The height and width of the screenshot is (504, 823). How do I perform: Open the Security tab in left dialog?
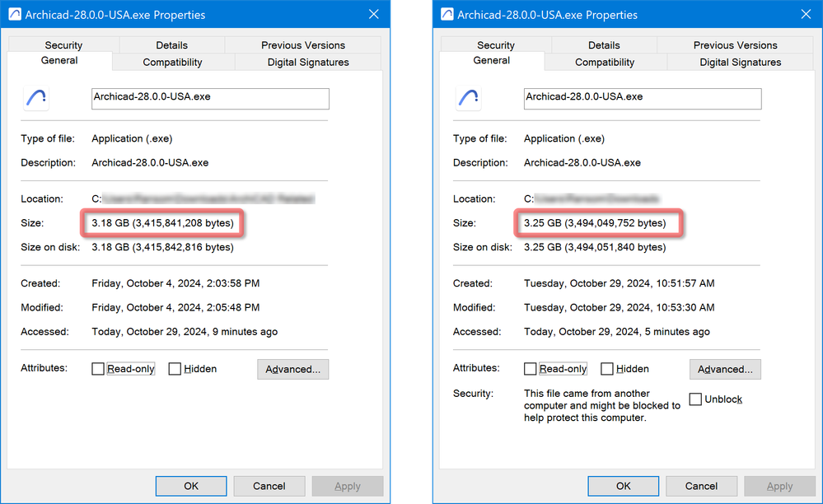click(63, 45)
